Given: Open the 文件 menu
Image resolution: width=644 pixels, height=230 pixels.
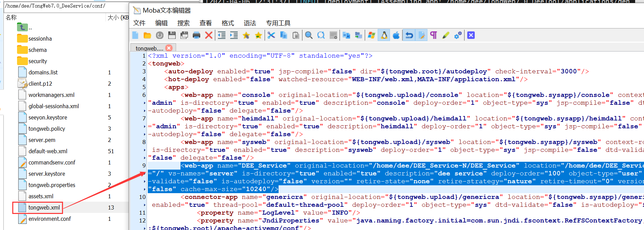Looking at the screenshot, I should coord(139,23).
